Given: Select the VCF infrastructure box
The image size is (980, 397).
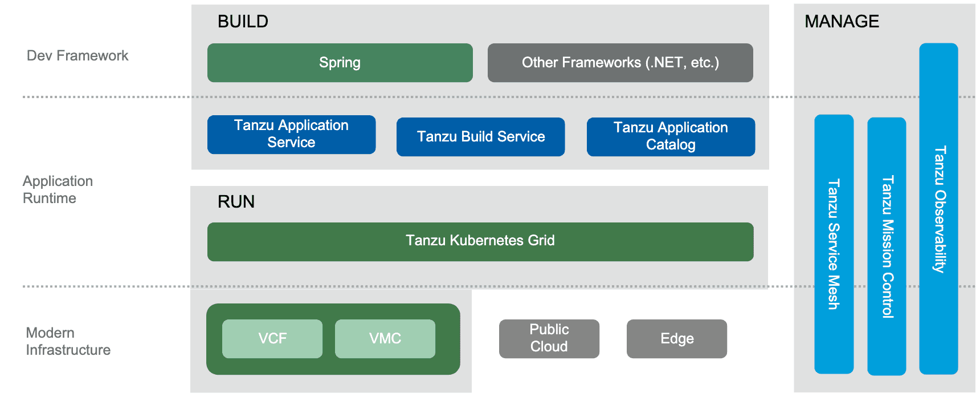Looking at the screenshot, I should pyautogui.click(x=272, y=339).
